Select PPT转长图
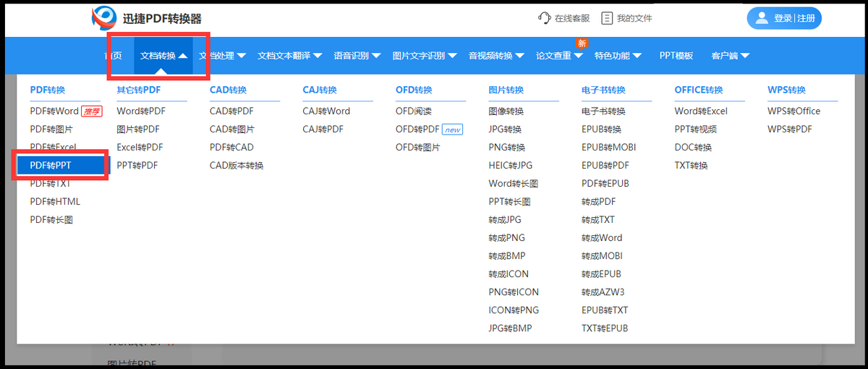The height and width of the screenshot is (369, 868). [510, 202]
